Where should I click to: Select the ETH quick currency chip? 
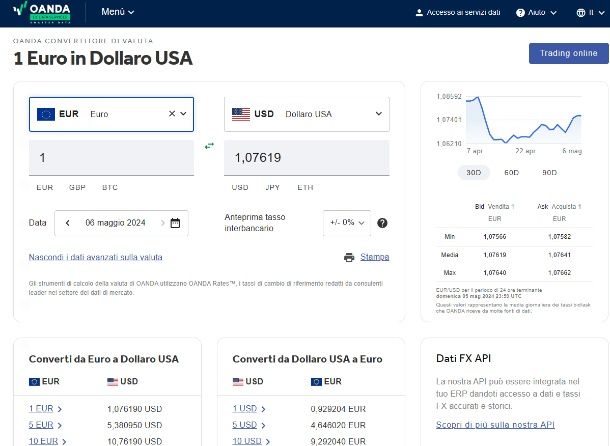(305, 187)
